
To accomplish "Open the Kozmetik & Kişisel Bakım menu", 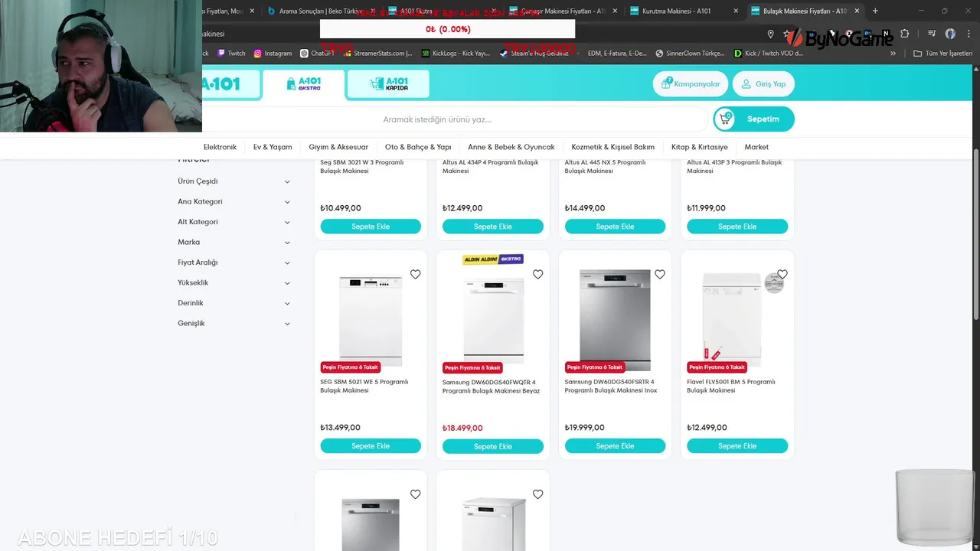I will [612, 147].
